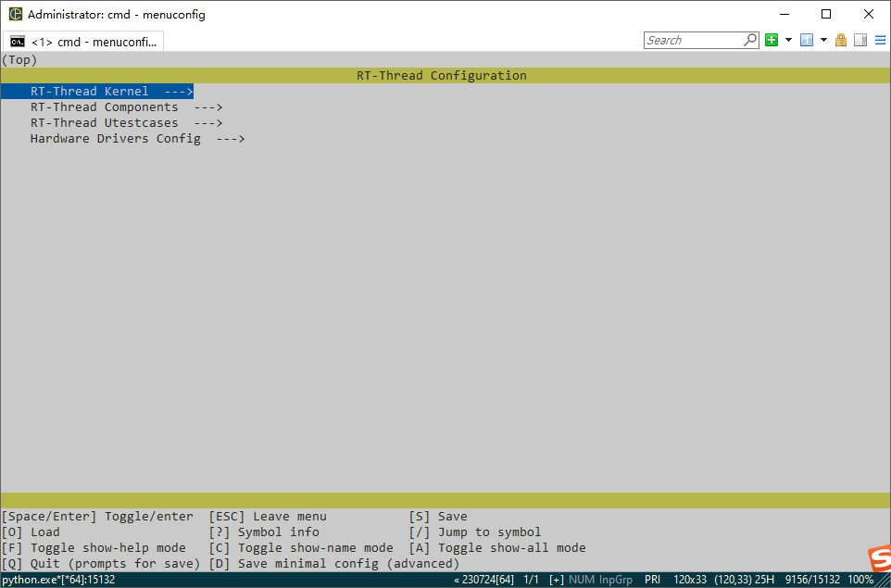Click the Sogou input method S icon
Image resolution: width=891 pixels, height=588 pixels.
click(x=879, y=559)
